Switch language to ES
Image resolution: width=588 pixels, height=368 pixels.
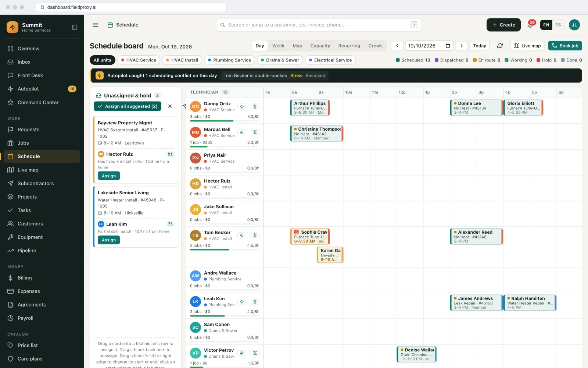(558, 25)
